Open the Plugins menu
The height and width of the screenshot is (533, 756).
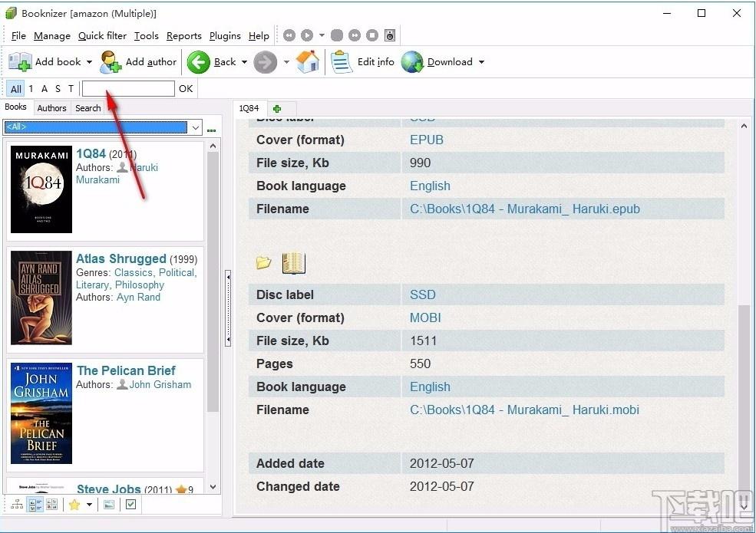click(225, 36)
